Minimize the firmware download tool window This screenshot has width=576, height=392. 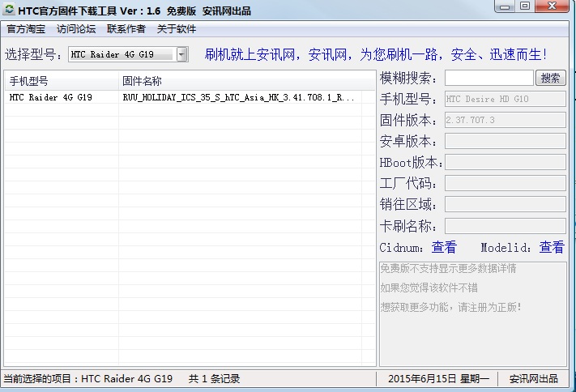pos(505,7)
